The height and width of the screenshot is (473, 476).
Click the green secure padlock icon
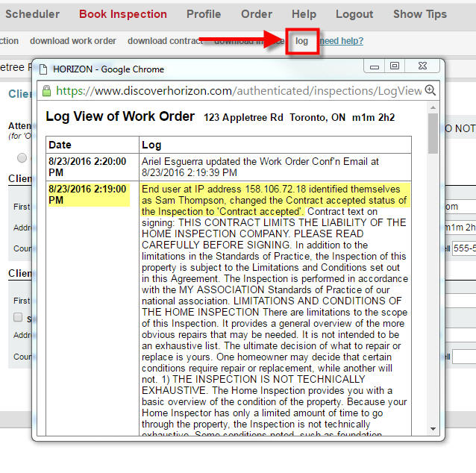pos(46,91)
